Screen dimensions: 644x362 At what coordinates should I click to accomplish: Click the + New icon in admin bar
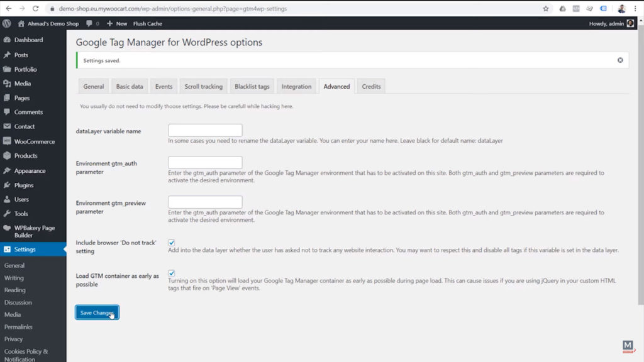108,23
